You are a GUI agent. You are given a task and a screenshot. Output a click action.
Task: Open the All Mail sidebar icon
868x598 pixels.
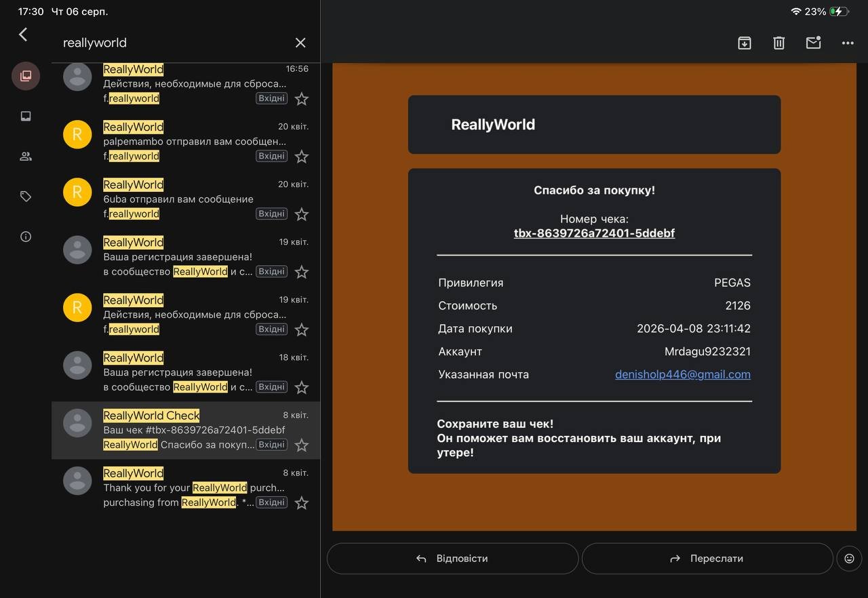[x=26, y=76]
